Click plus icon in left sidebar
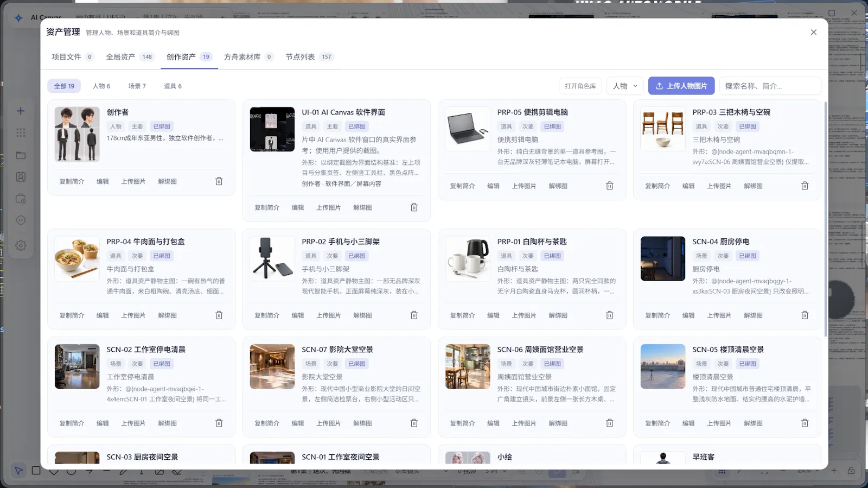This screenshot has height=488, width=868. coord(21,111)
